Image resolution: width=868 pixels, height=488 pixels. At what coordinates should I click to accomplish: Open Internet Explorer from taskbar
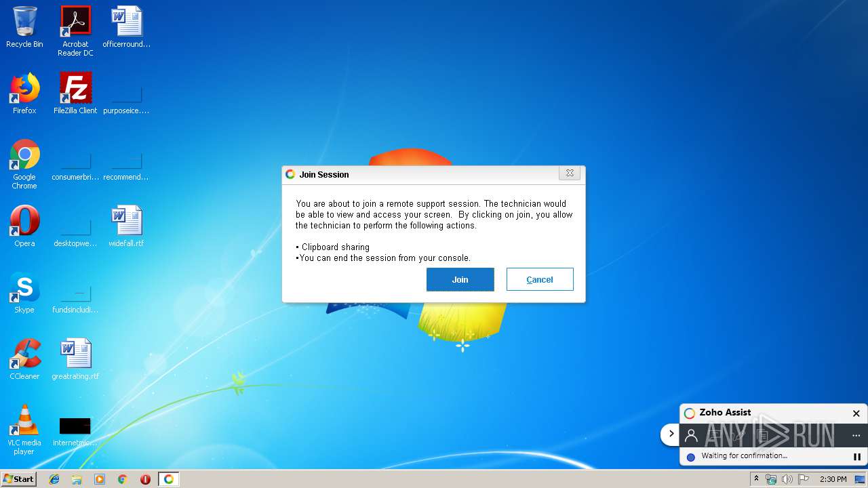click(54, 479)
